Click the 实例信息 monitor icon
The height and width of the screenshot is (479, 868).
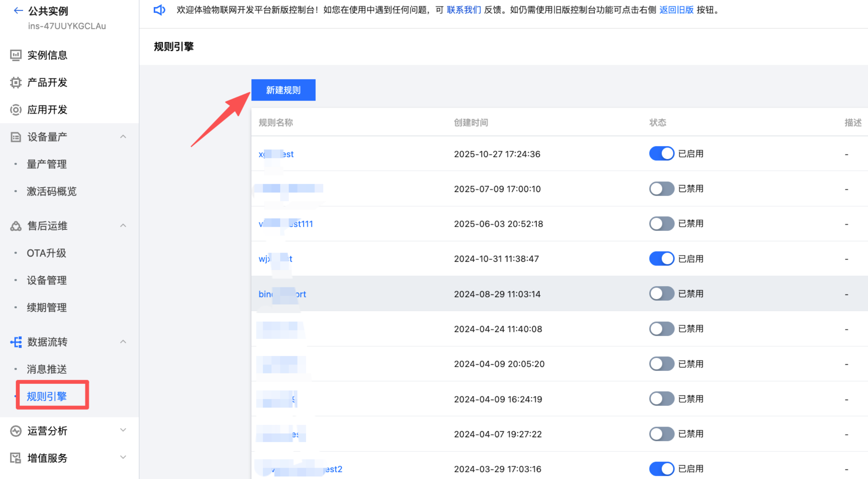click(x=16, y=55)
